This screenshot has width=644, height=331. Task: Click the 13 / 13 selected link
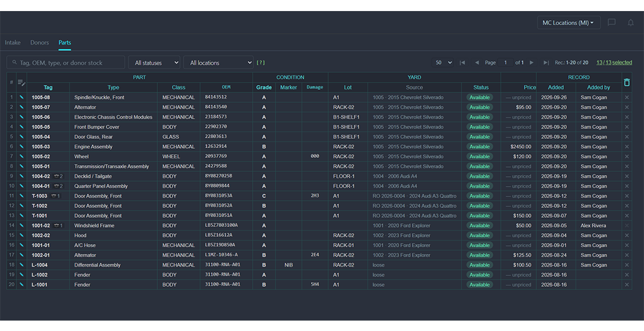[614, 62]
